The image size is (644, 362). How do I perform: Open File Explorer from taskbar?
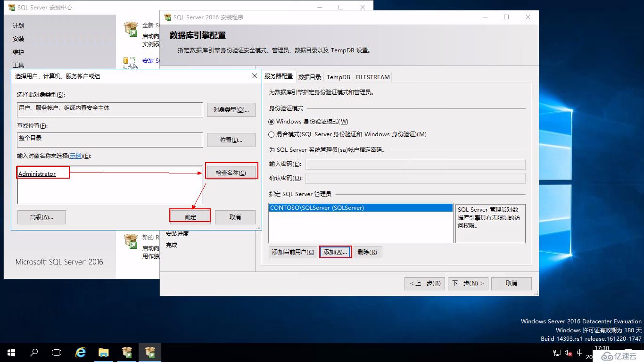click(x=104, y=352)
